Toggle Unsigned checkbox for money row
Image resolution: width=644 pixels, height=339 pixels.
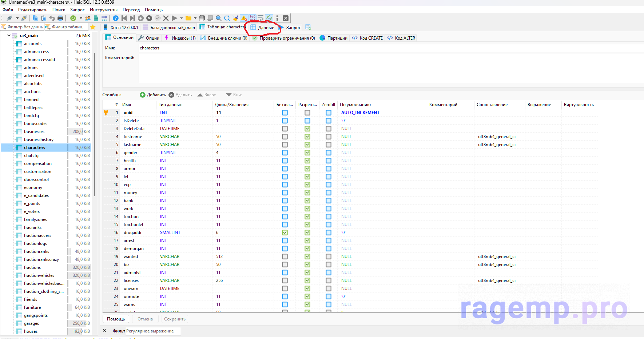tap(285, 193)
